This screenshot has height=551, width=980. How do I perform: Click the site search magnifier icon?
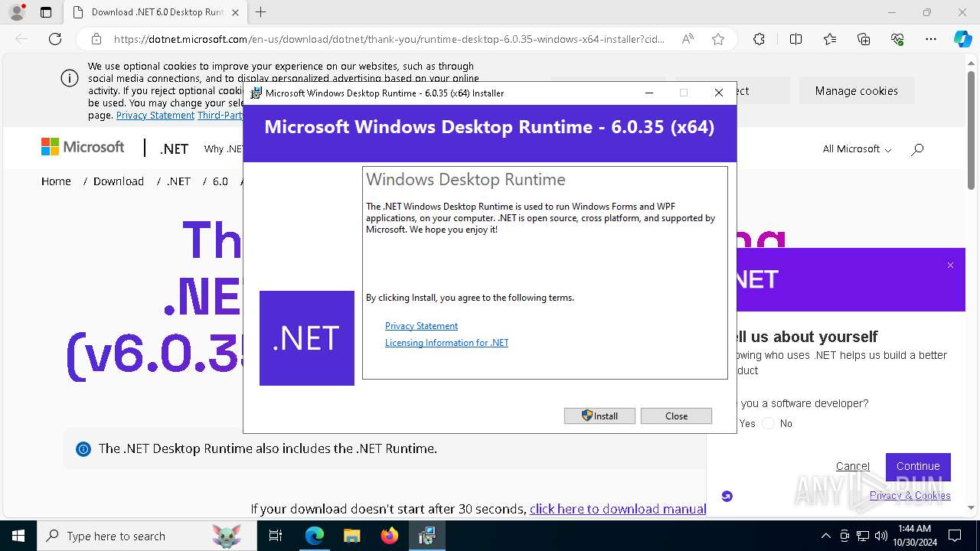(x=917, y=149)
